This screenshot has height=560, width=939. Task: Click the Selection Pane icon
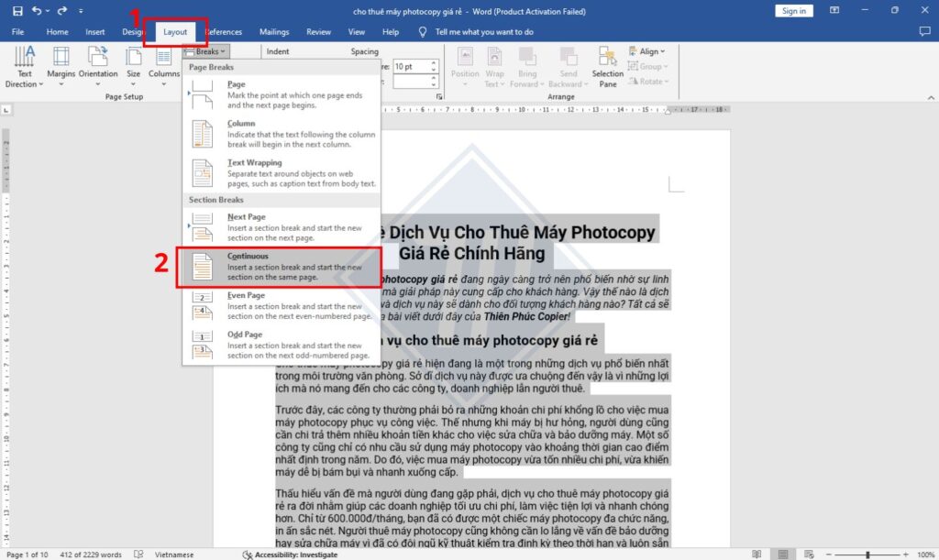tap(608, 68)
